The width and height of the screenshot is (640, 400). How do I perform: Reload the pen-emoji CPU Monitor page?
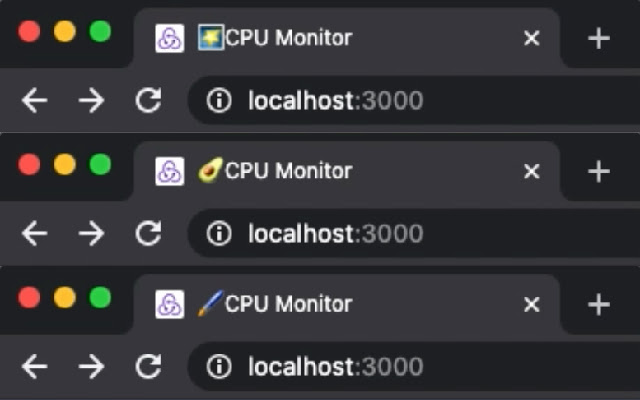coord(148,367)
